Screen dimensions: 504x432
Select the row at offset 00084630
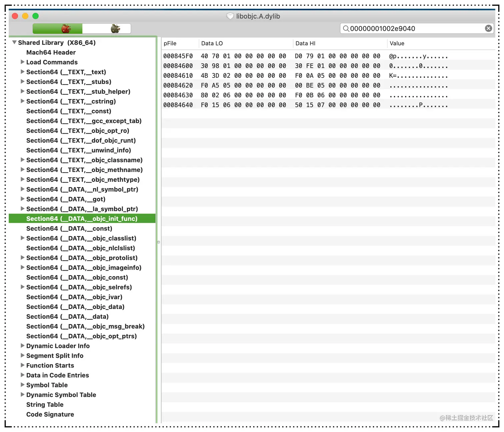pos(328,95)
